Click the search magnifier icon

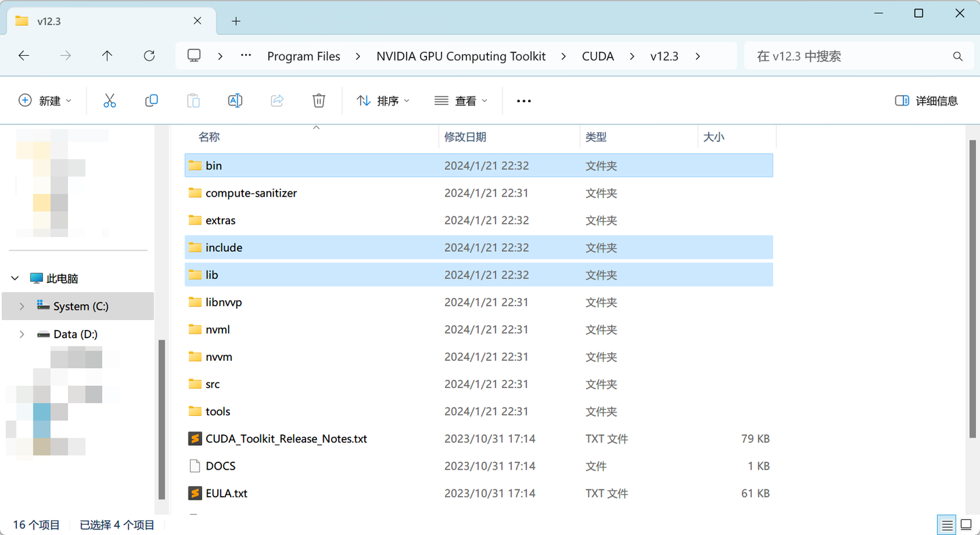point(958,56)
